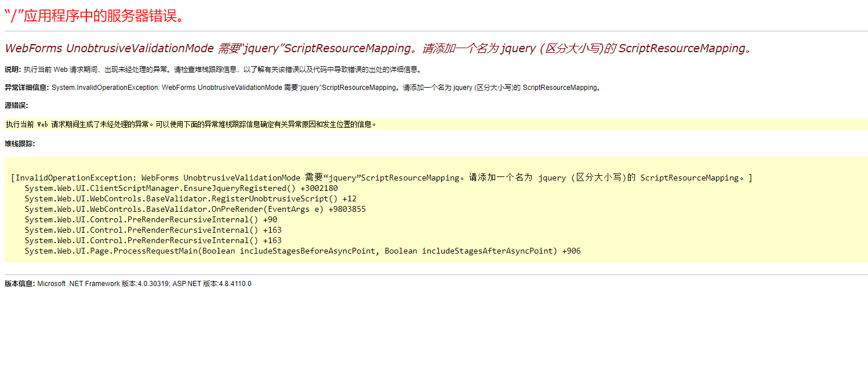Click the 堆栈跟踪 label
Screen dimensions: 868x365
point(20,144)
